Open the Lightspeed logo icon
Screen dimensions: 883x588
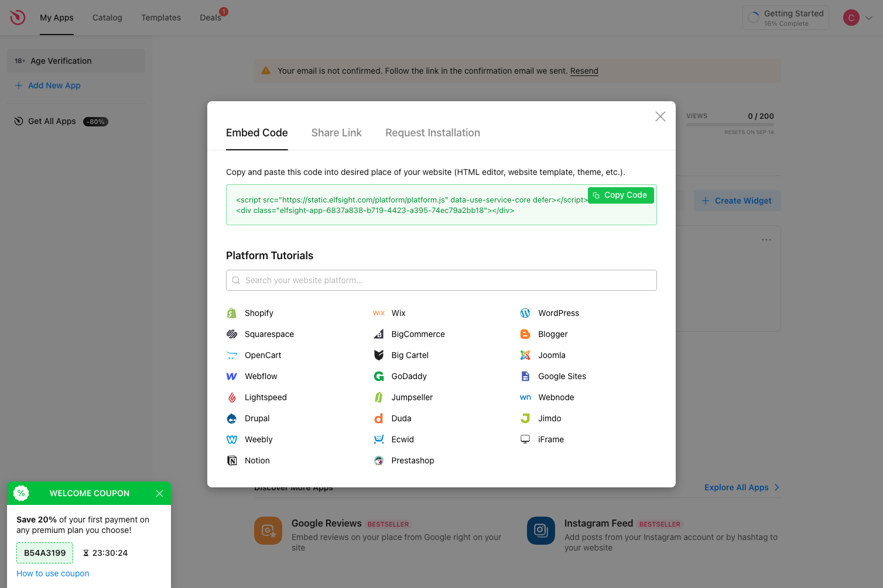tap(232, 397)
